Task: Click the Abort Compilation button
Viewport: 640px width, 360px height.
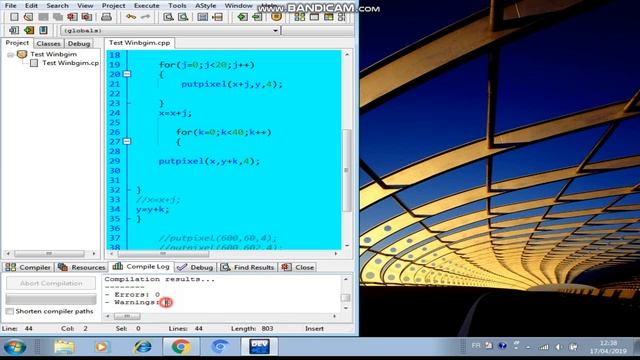Action: (x=51, y=283)
